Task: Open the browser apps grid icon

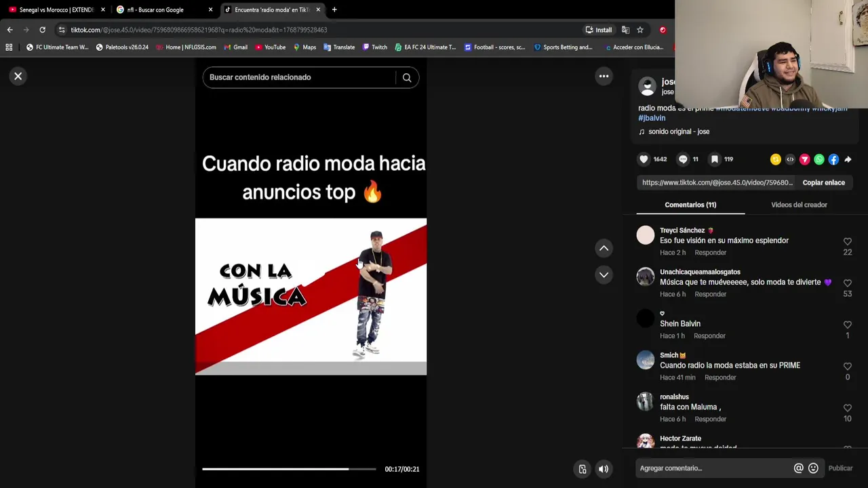Action: pyautogui.click(x=9, y=47)
